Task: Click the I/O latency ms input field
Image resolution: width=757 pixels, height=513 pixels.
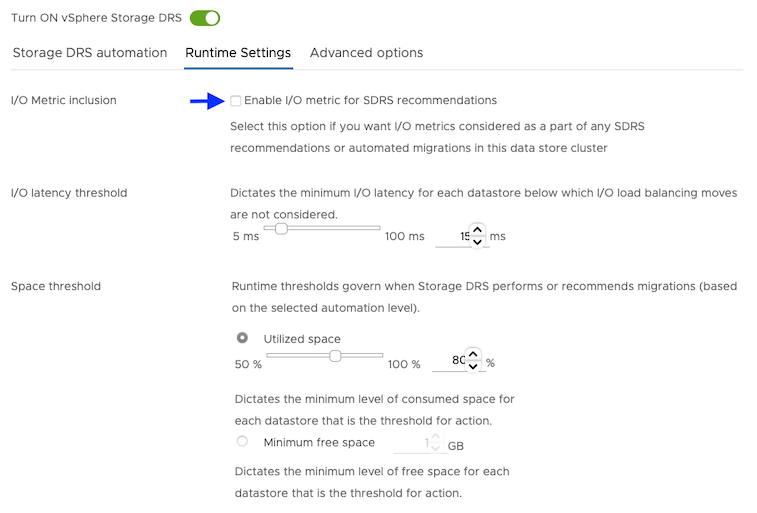Action: (x=454, y=236)
